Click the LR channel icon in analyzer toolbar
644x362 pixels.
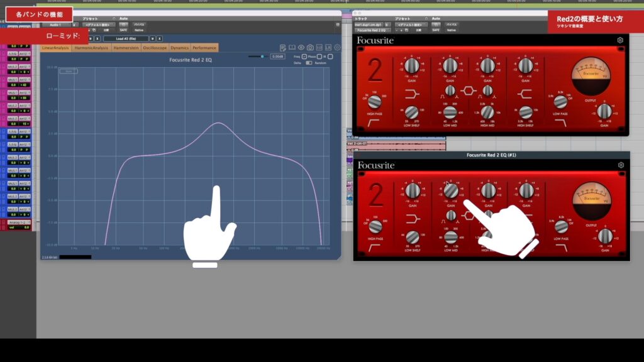[x=328, y=48]
